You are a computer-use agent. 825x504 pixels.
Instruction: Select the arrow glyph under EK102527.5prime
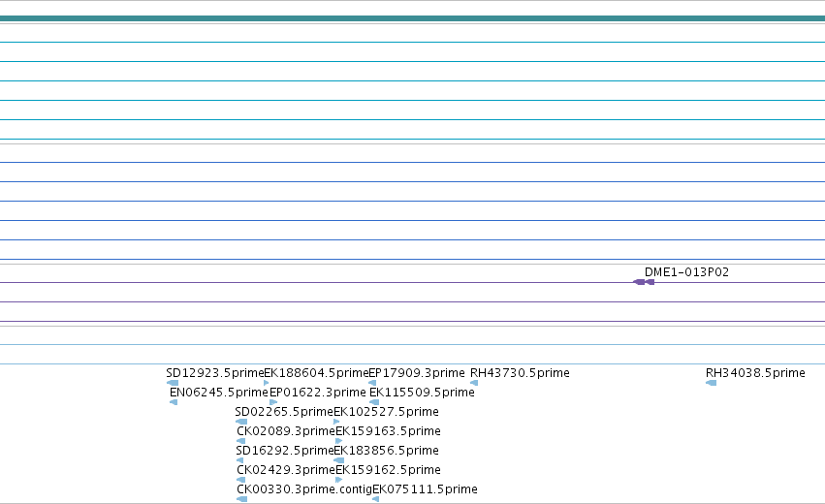click(336, 422)
